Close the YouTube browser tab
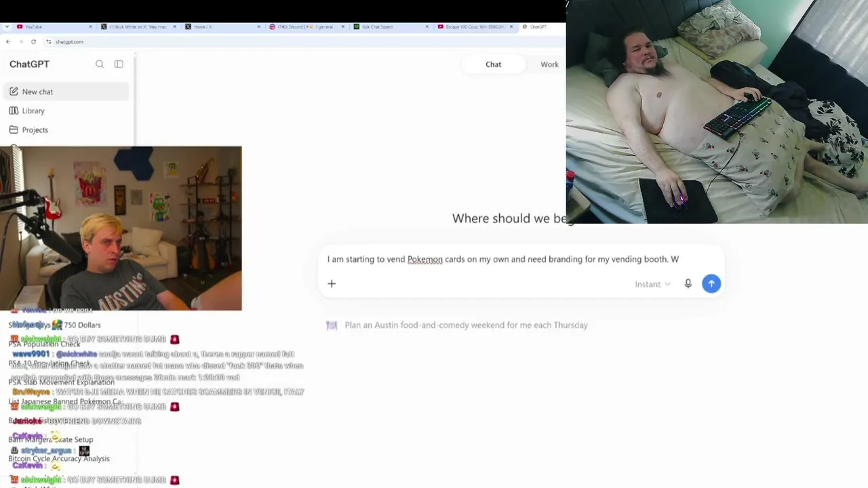 tap(91, 26)
